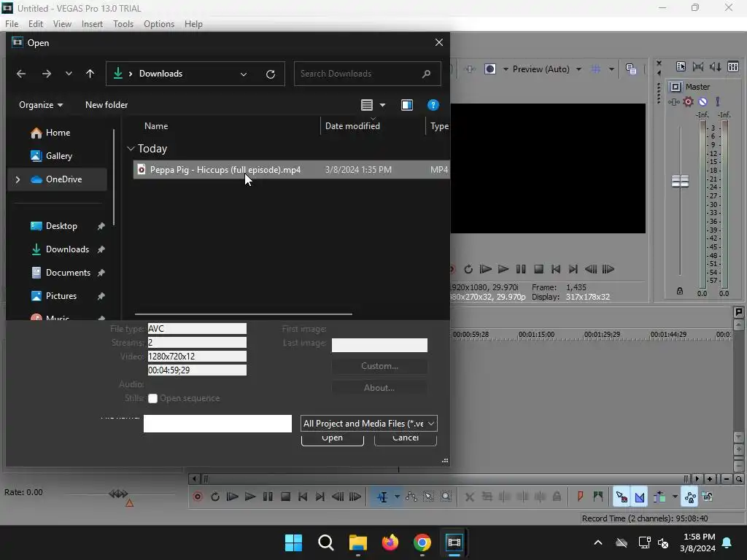
Task: Open File Explorer from the taskbar
Action: [357, 542]
